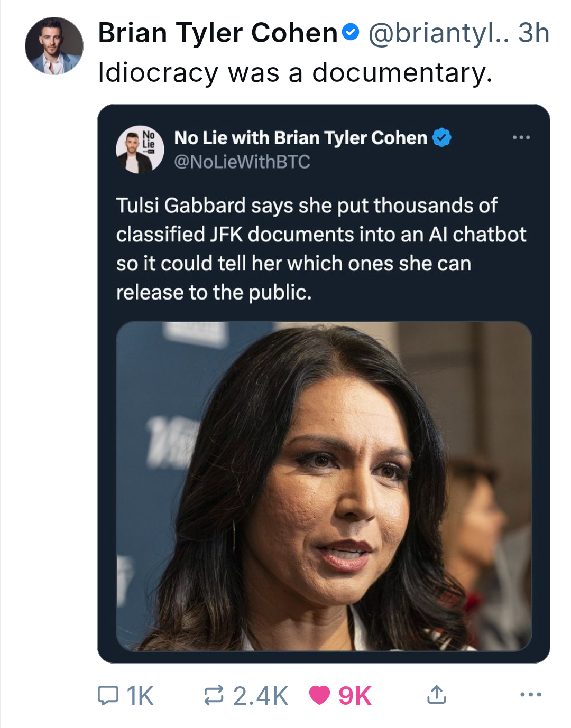
Task: Unlike the post via pink heart
Action: coord(319,695)
